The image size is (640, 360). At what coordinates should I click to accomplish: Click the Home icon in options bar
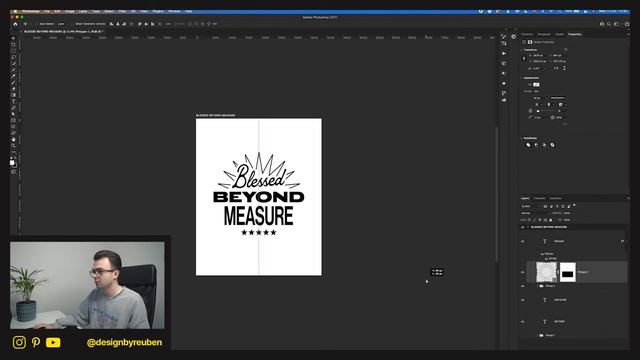[x=16, y=24]
